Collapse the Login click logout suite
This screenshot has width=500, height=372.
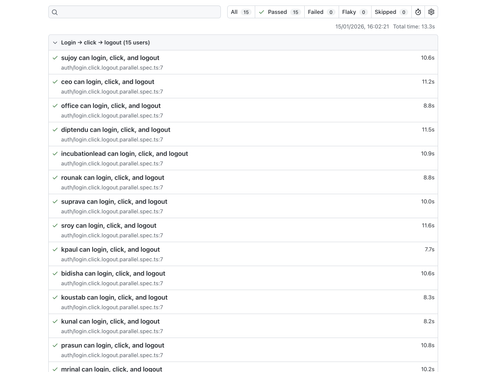pos(55,43)
